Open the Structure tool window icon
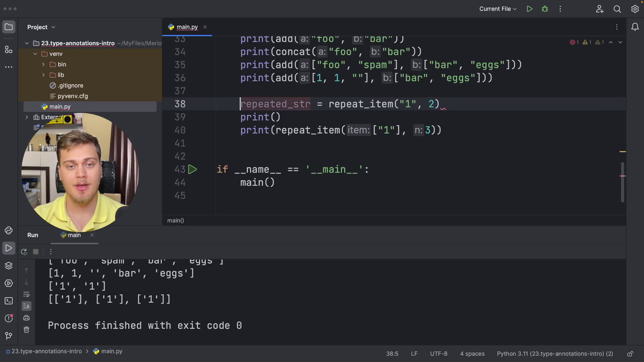 (x=9, y=50)
